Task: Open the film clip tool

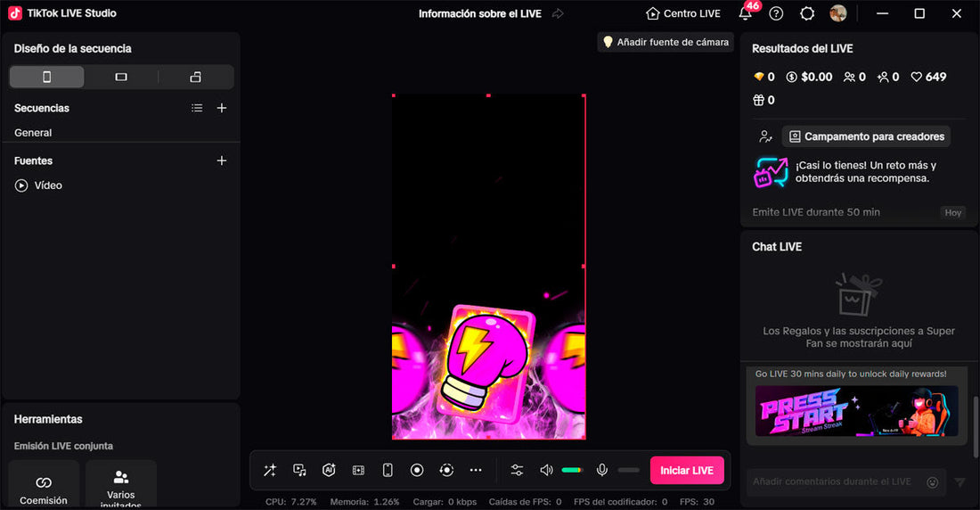Action: tap(358, 470)
